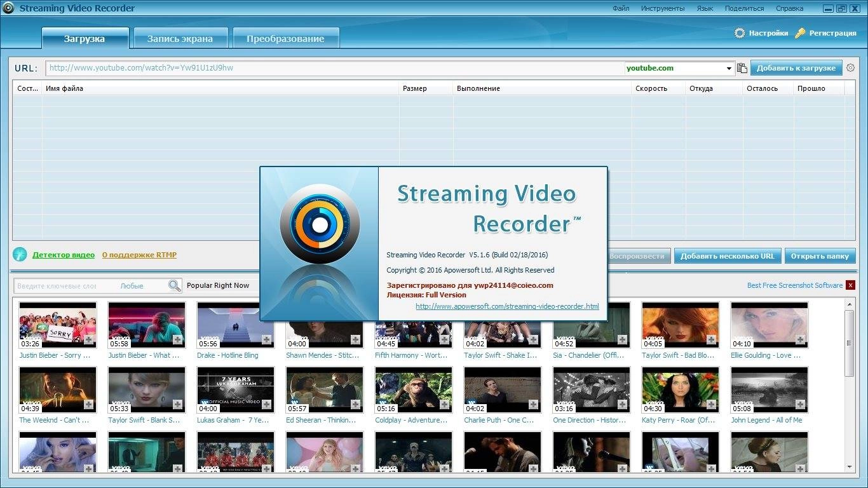The height and width of the screenshot is (488, 868).
Task: Click the paste URL clipboard icon
Action: click(742, 68)
